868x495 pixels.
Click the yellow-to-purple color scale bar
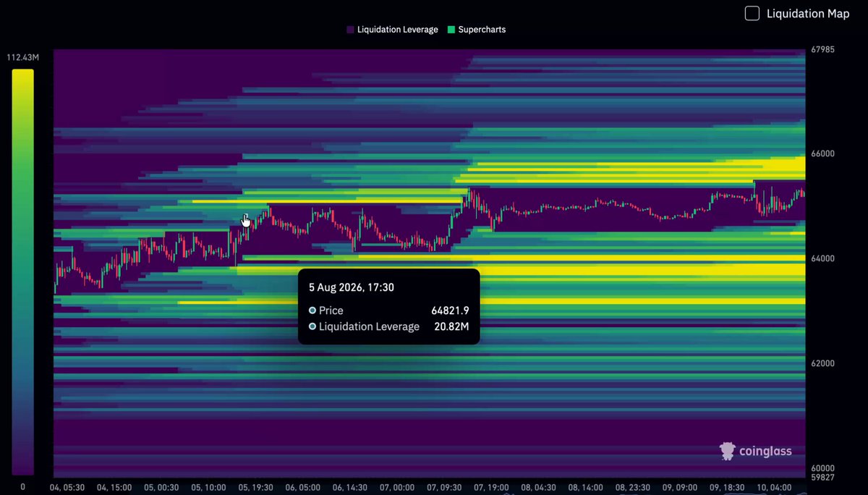[x=22, y=272]
